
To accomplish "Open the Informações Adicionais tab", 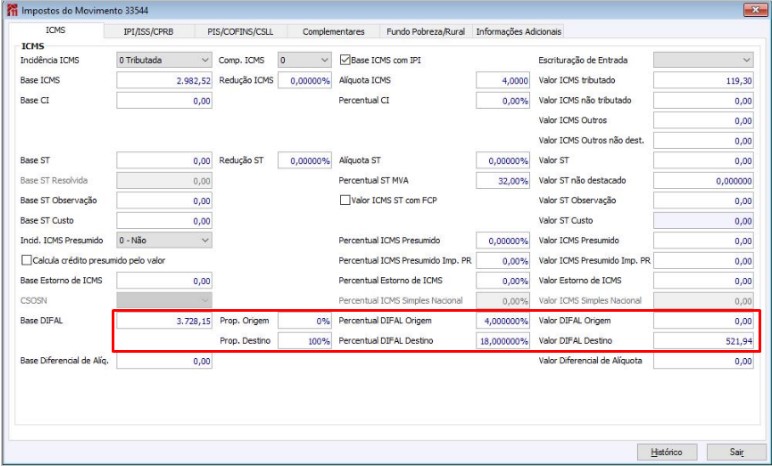I will pos(518,32).
